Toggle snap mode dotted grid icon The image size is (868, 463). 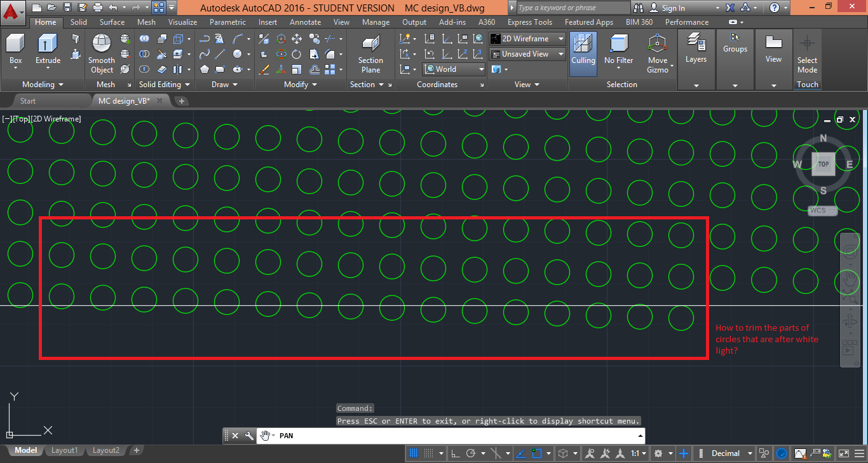point(430,453)
